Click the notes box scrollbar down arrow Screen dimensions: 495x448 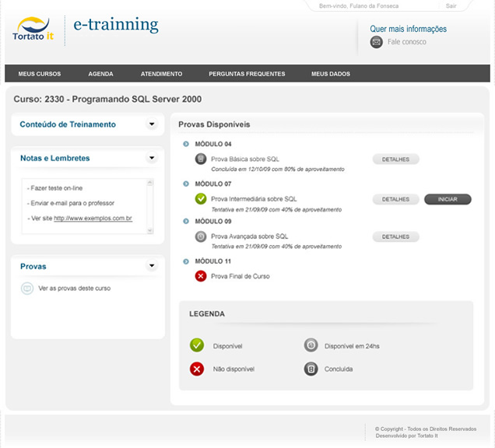pos(150,230)
